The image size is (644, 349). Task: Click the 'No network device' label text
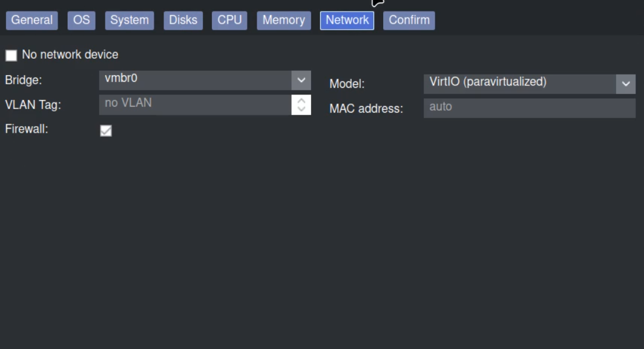(70, 55)
